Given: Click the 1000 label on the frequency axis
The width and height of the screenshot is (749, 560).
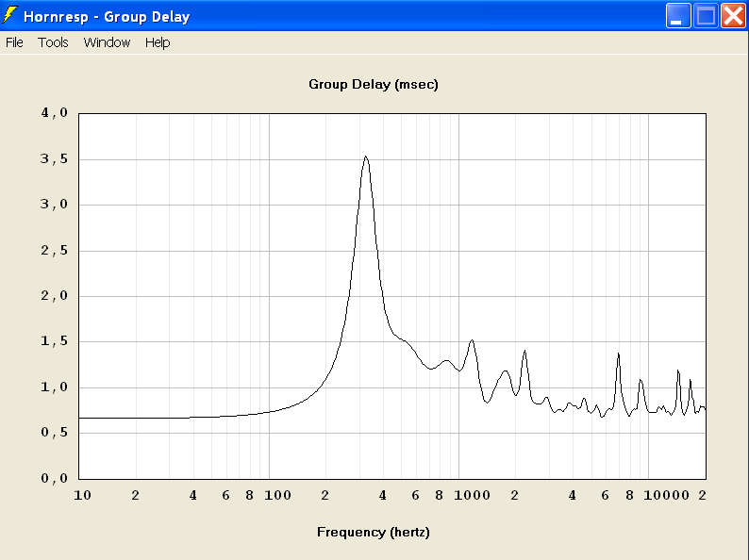Looking at the screenshot, I should 472,495.
